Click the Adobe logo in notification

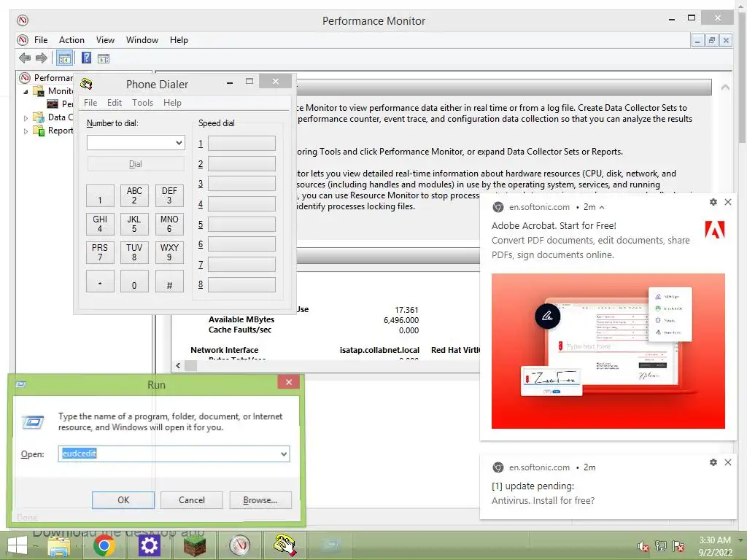click(715, 230)
